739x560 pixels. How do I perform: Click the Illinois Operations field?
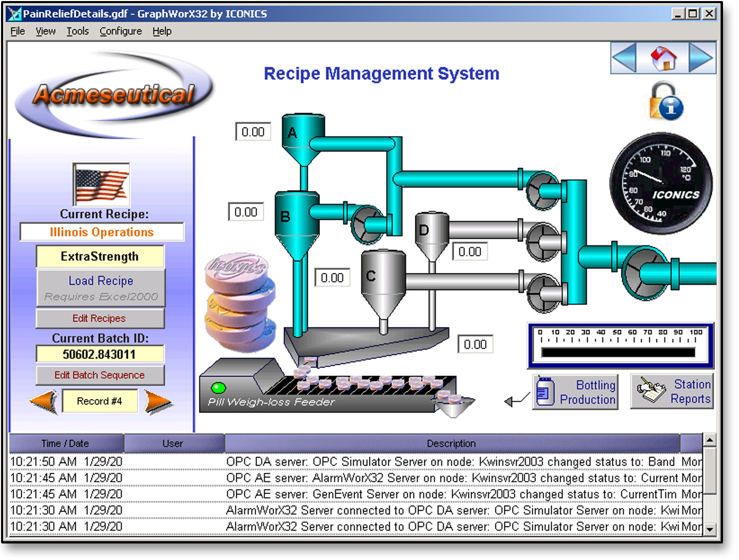coord(102,232)
